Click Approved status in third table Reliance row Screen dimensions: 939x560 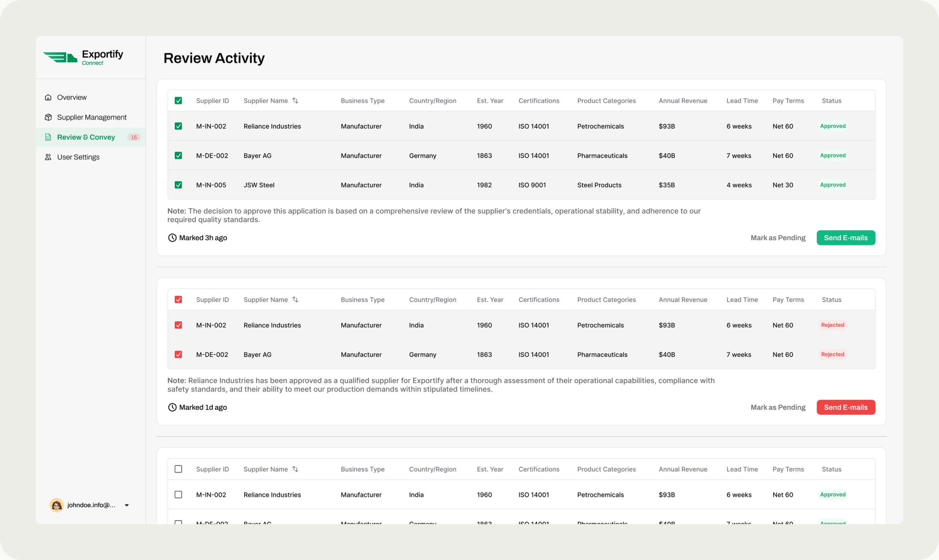pos(832,495)
